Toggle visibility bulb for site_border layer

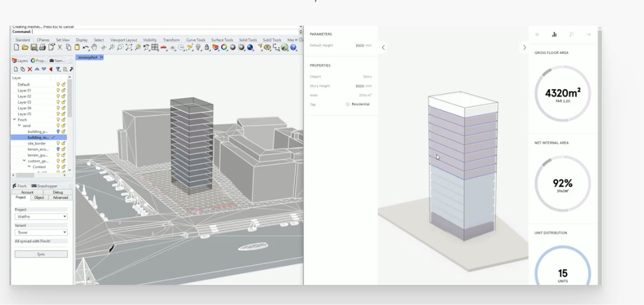click(58, 143)
